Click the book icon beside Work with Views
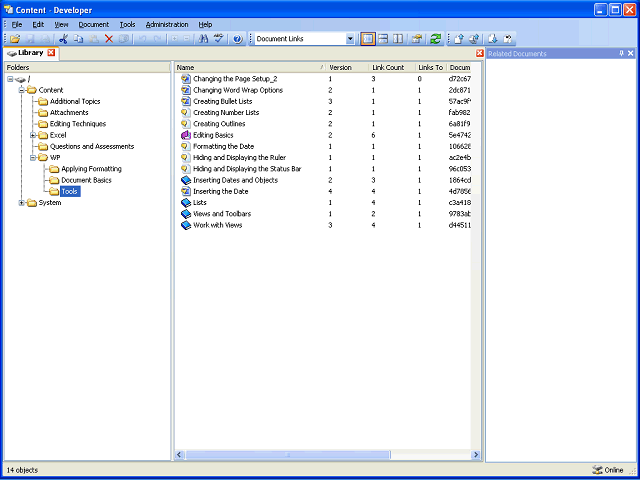This screenshot has height=480, width=640. point(186,225)
